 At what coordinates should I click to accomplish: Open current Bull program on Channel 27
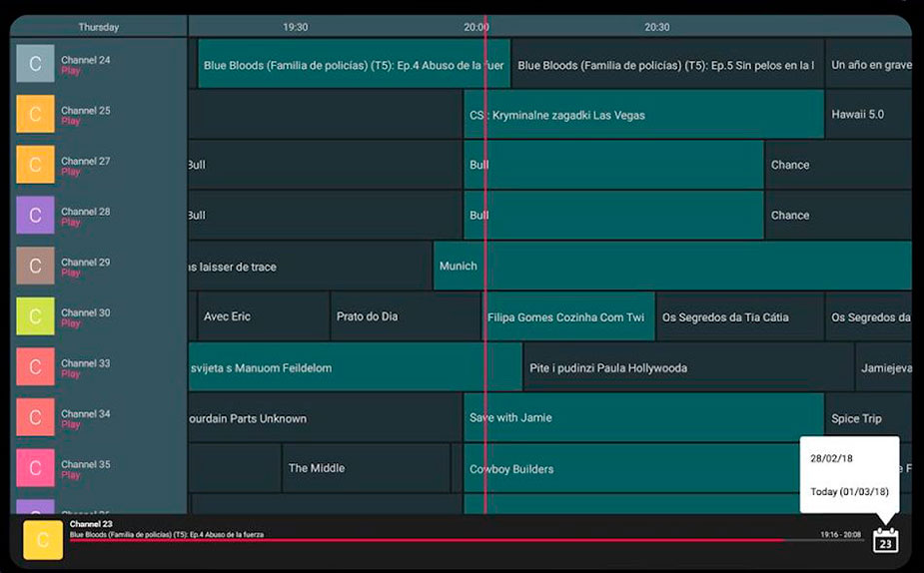(x=613, y=165)
